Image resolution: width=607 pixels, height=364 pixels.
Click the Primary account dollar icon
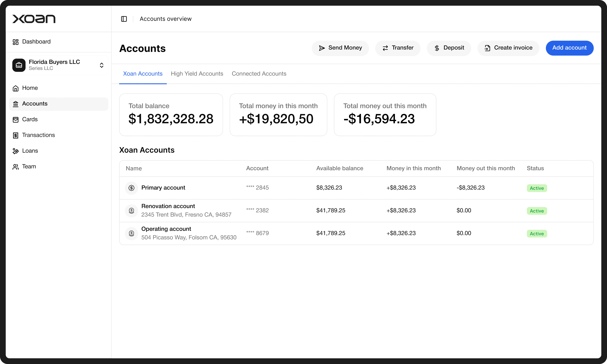(x=131, y=188)
